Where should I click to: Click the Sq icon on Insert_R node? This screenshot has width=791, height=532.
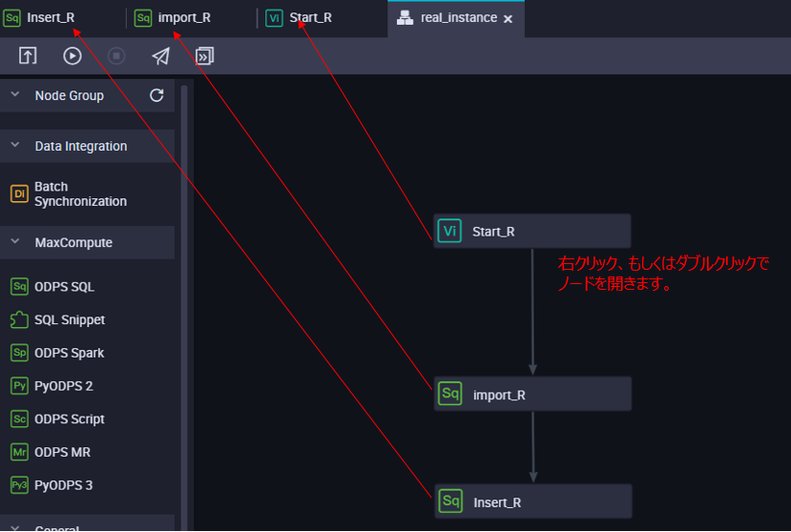coord(450,501)
